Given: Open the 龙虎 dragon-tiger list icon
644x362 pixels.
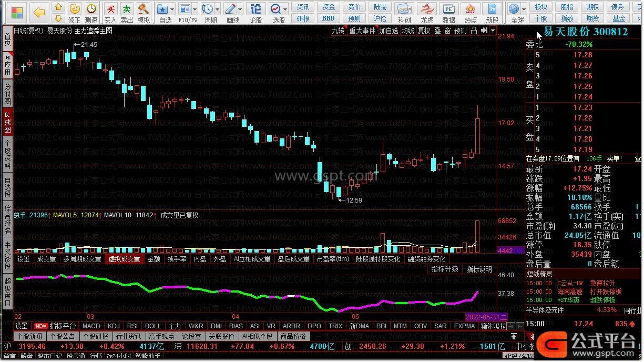Looking at the screenshot, I should pos(427,9).
